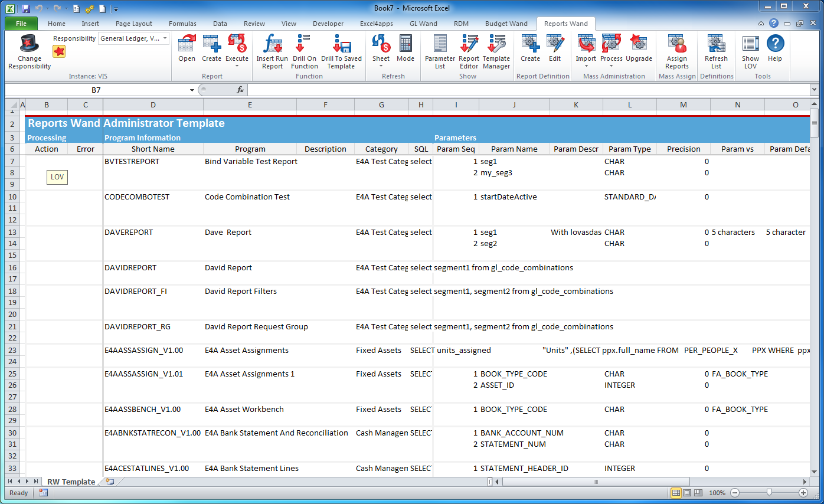Open the Template Manager

(496, 52)
